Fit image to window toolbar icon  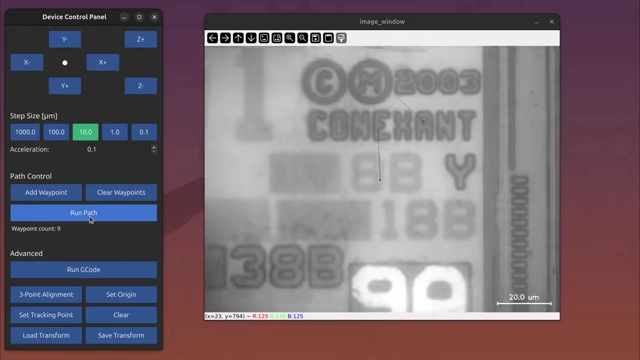(x=277, y=38)
